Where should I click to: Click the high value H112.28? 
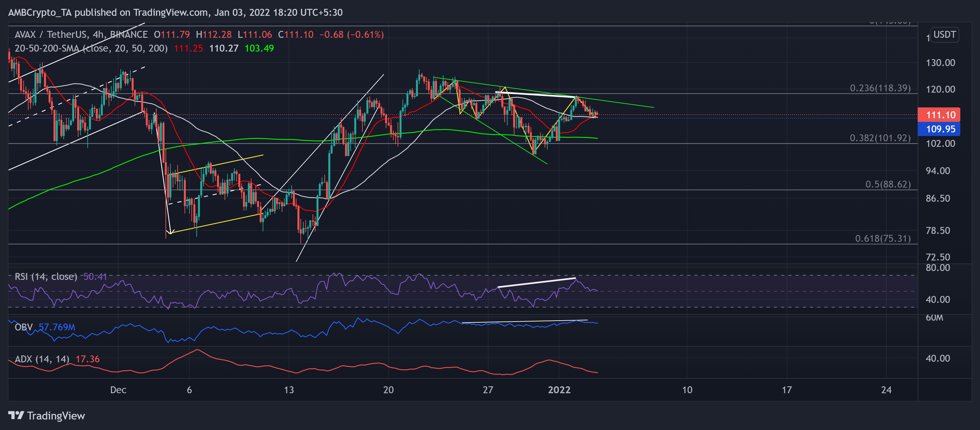[x=213, y=34]
